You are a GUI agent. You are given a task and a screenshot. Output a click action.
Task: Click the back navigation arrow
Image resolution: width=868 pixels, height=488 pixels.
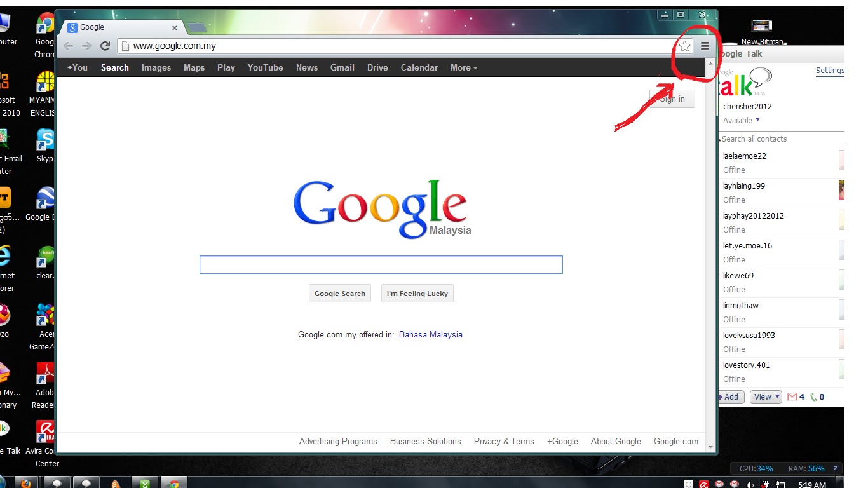[68, 46]
